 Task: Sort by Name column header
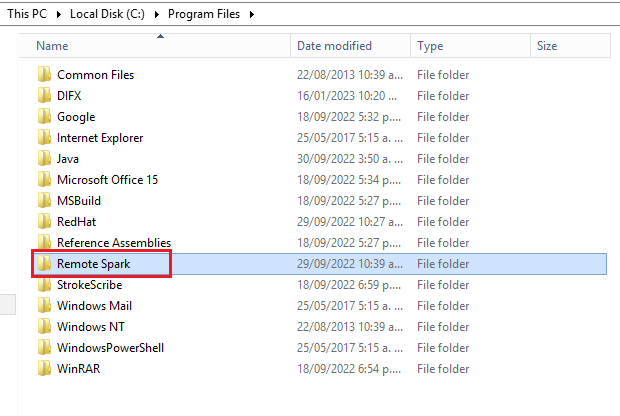[155, 46]
